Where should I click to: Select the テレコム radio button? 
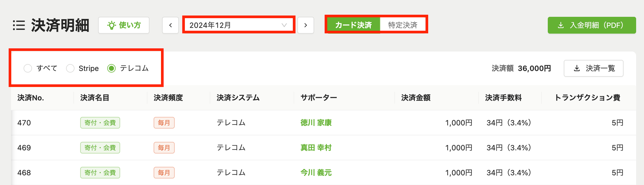click(112, 68)
